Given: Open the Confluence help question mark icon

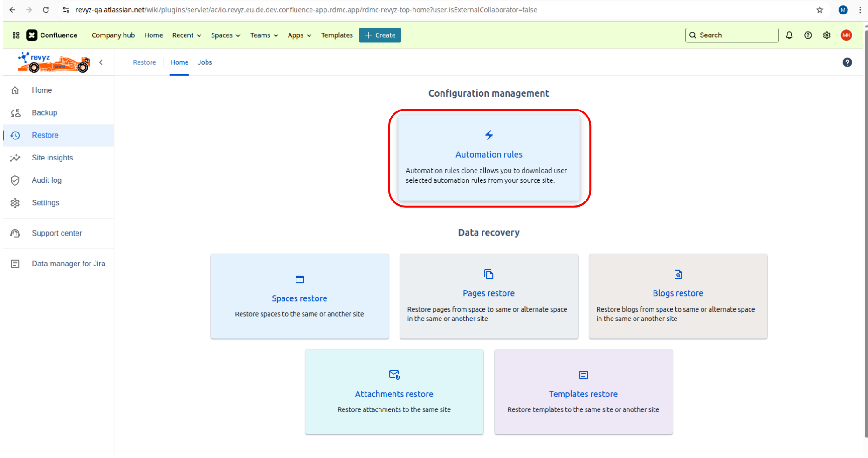Looking at the screenshot, I should (x=808, y=35).
